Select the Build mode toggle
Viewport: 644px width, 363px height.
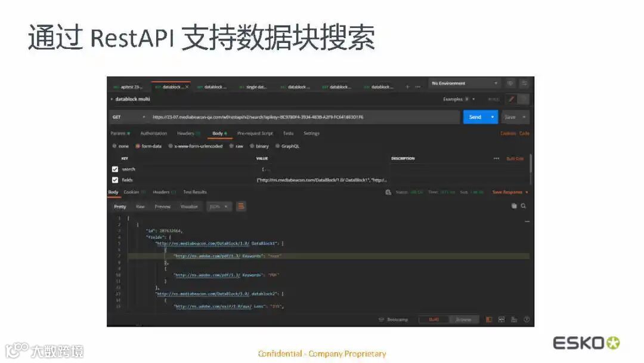click(x=434, y=319)
